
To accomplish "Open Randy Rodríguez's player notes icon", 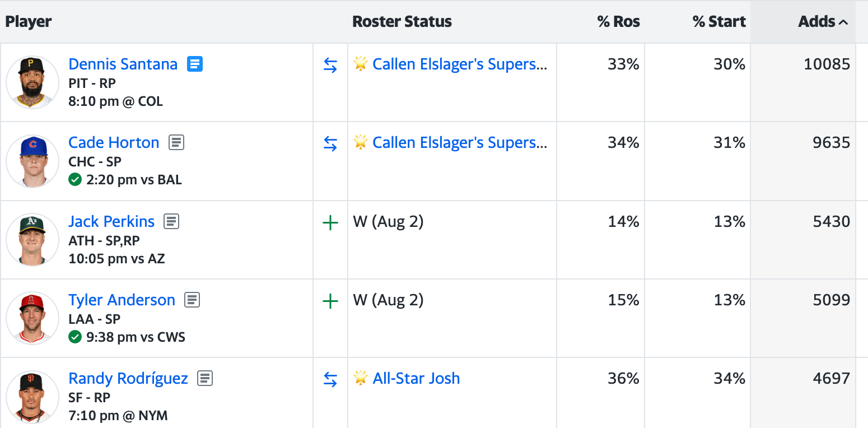I will [205, 378].
